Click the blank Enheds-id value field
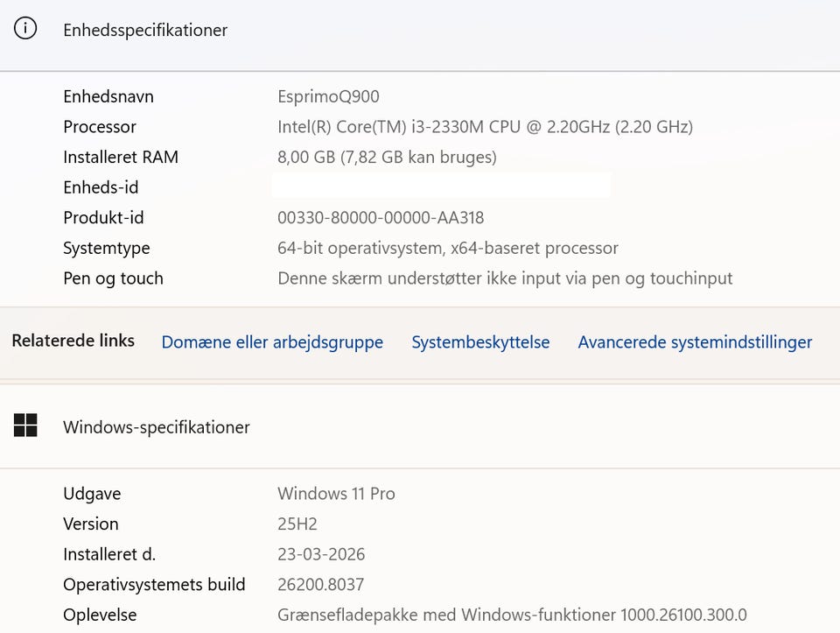840x633 pixels. tap(440, 186)
